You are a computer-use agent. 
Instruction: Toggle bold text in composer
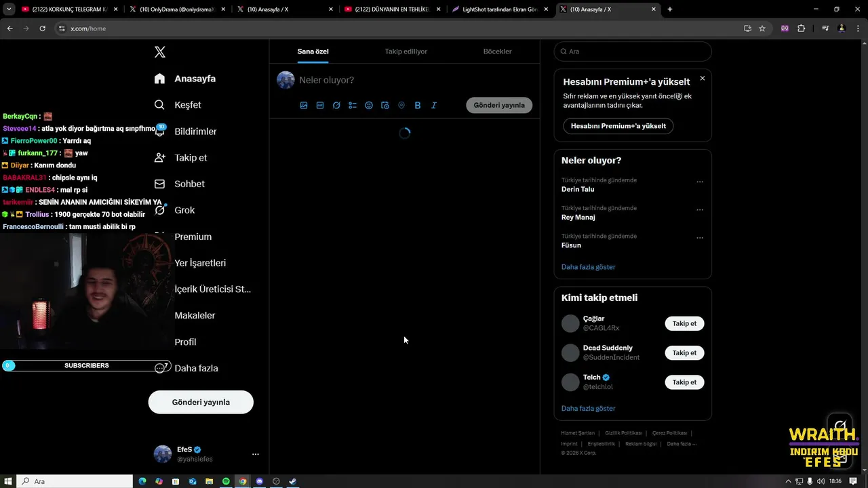click(x=418, y=105)
